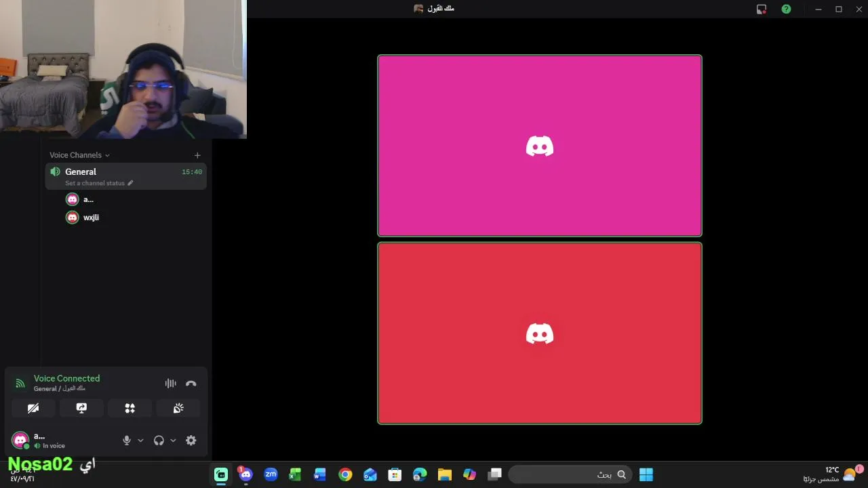
Task: Open the Windows Start menu
Action: (x=646, y=474)
